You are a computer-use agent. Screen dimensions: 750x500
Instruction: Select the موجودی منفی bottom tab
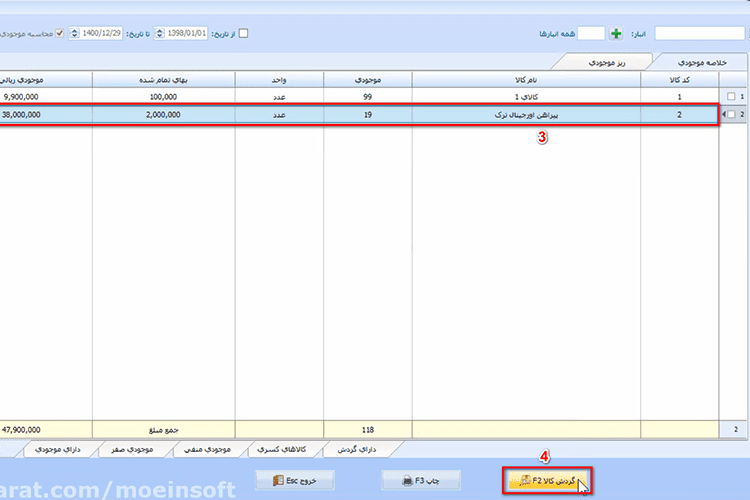click(207, 449)
